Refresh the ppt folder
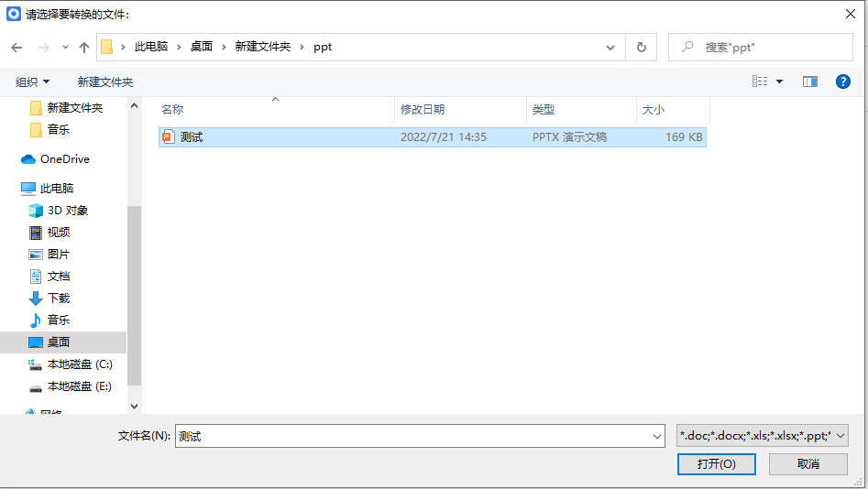Viewport: 868px width, 489px height. pos(641,48)
